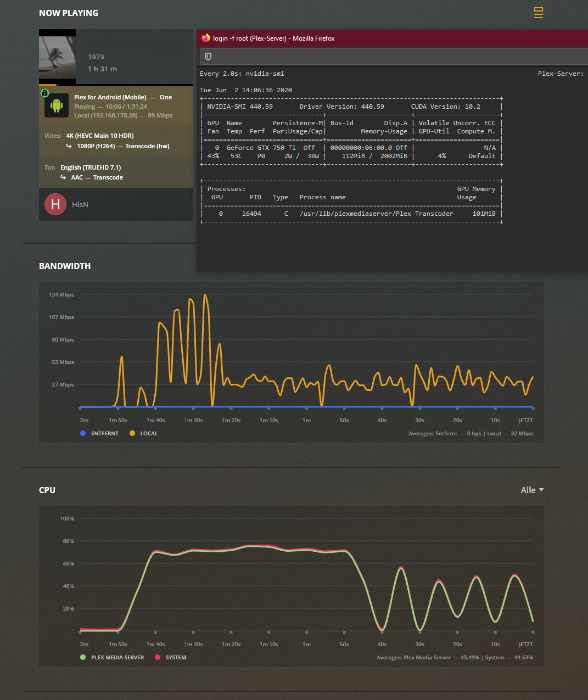The width and height of the screenshot is (588, 700).
Task: Click 'English (TRUEHD 7.1)' audio info
Action: coord(91,167)
